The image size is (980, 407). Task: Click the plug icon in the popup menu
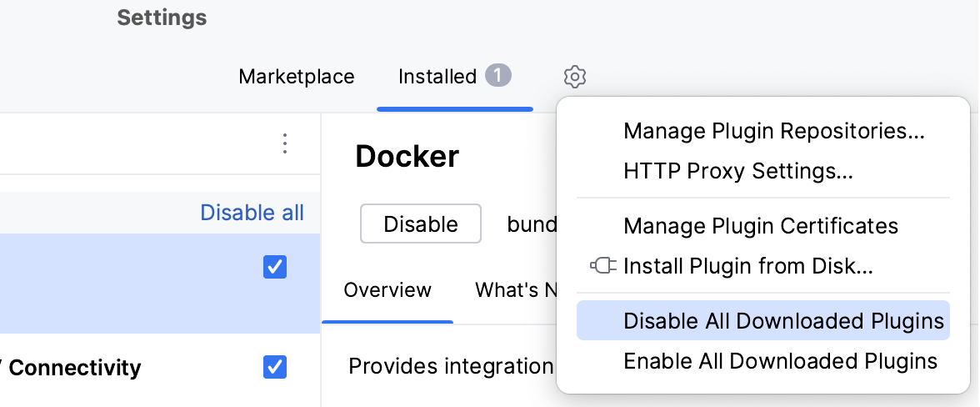[603, 266]
